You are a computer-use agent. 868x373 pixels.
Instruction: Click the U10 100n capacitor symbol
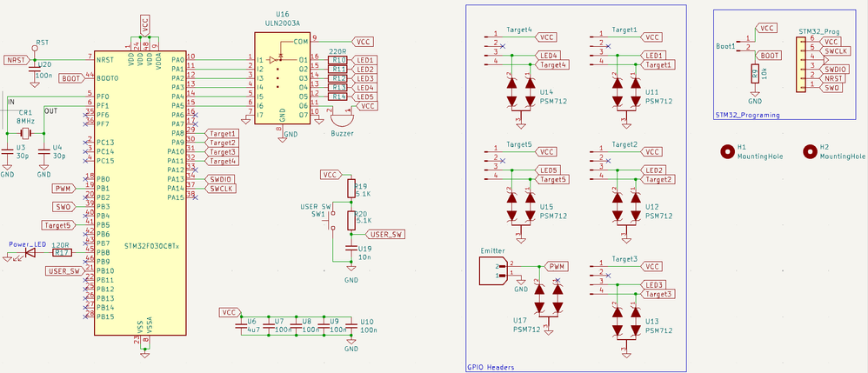tap(350, 325)
